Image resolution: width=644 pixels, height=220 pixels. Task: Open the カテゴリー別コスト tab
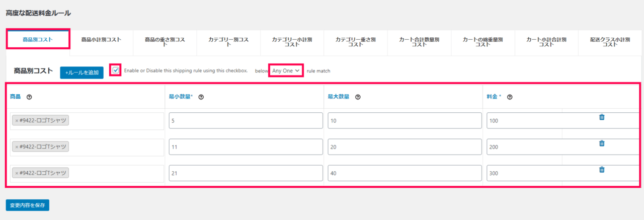point(228,41)
